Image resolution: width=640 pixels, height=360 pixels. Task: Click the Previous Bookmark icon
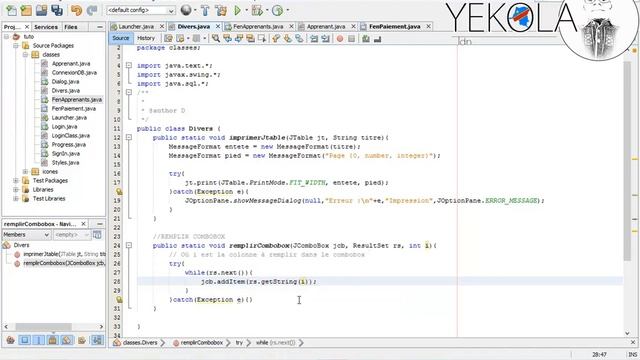[276, 38]
